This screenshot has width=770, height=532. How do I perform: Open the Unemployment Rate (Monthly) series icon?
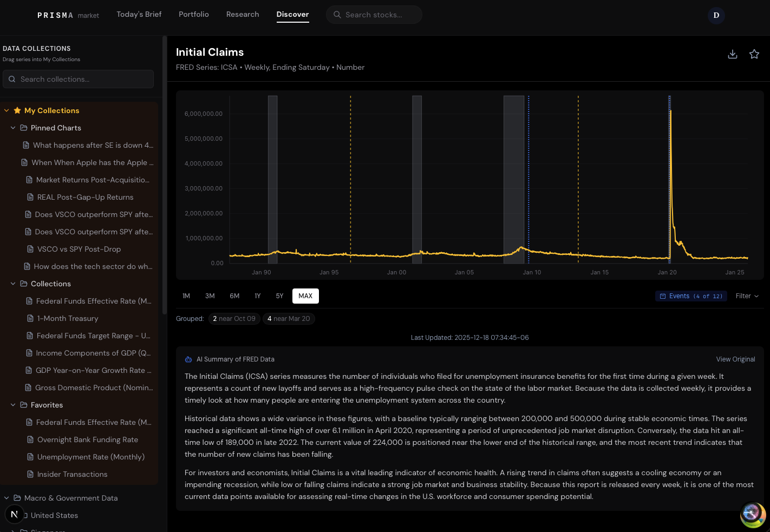click(x=29, y=457)
